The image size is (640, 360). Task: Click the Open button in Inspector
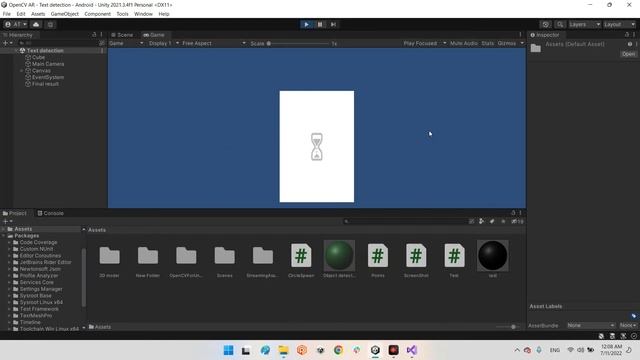click(x=628, y=54)
